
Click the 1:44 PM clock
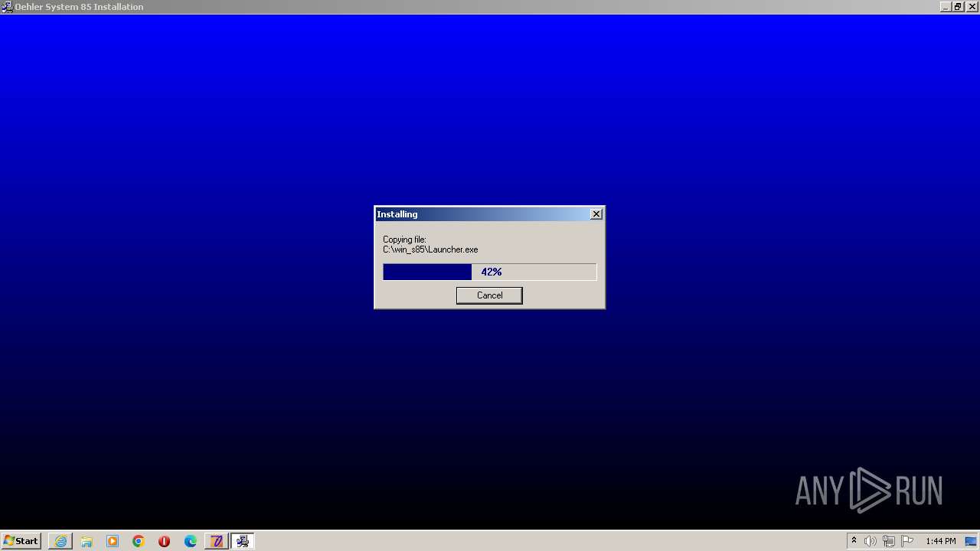click(x=940, y=541)
